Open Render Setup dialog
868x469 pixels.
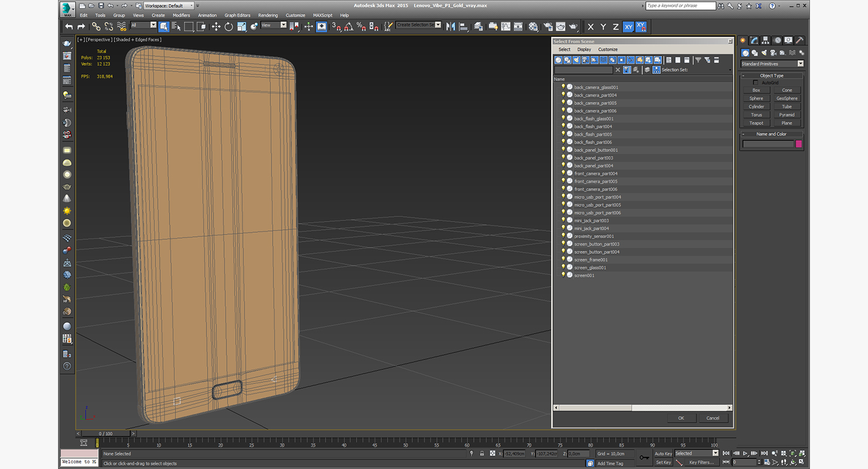[x=548, y=26]
